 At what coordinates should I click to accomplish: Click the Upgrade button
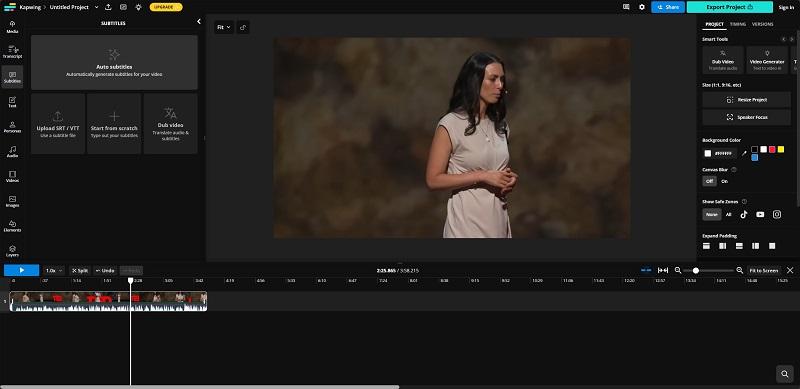point(166,7)
